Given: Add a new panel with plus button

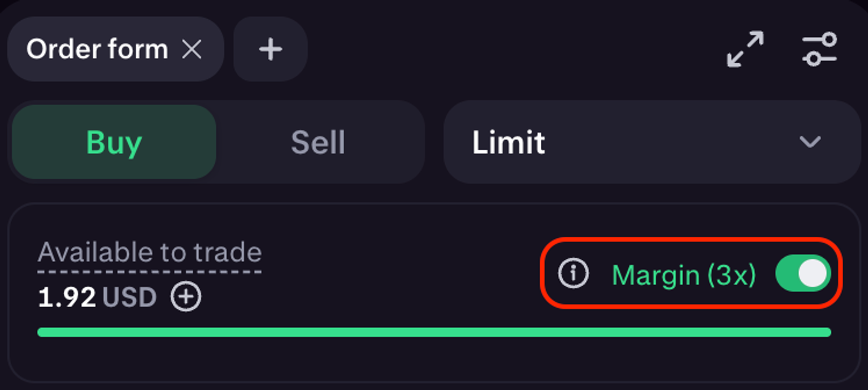Looking at the screenshot, I should [270, 50].
